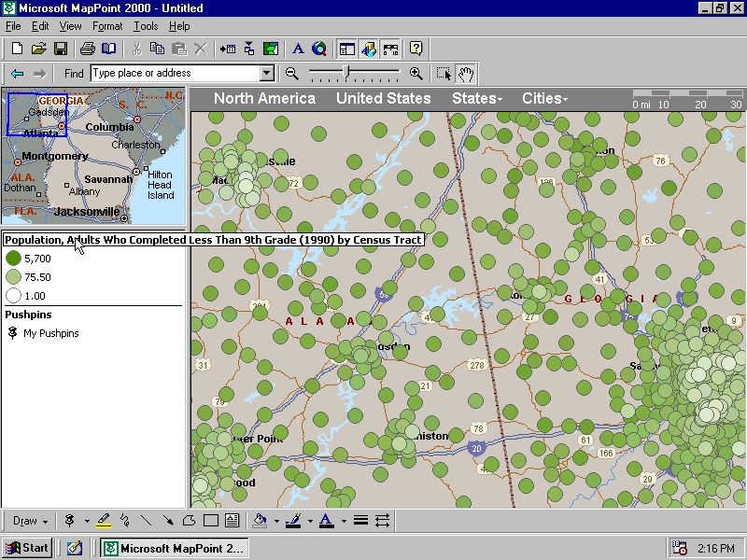Click the North America location button
Image resolution: width=747 pixels, height=560 pixels.
[x=264, y=99]
